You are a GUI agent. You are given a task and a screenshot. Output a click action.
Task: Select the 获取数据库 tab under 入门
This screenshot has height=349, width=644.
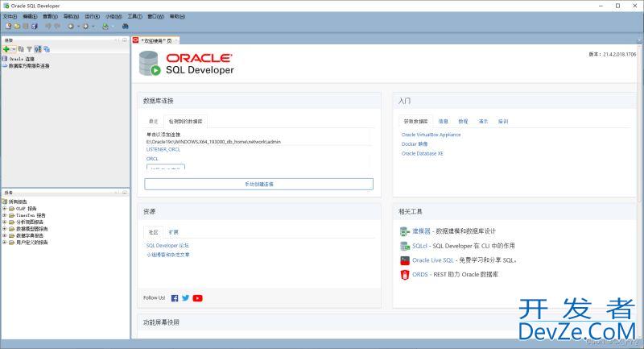(x=415, y=121)
